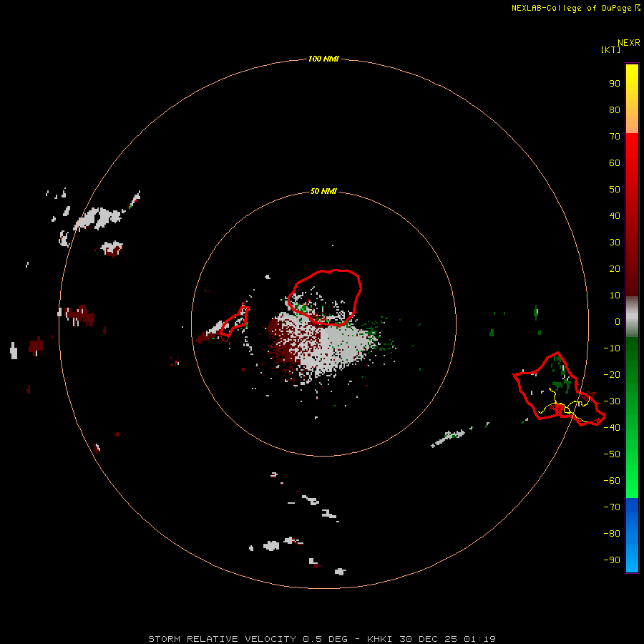Image resolution: width=644 pixels, height=644 pixels.
Task: Click the -80 knot blue color band
Action: point(632,533)
